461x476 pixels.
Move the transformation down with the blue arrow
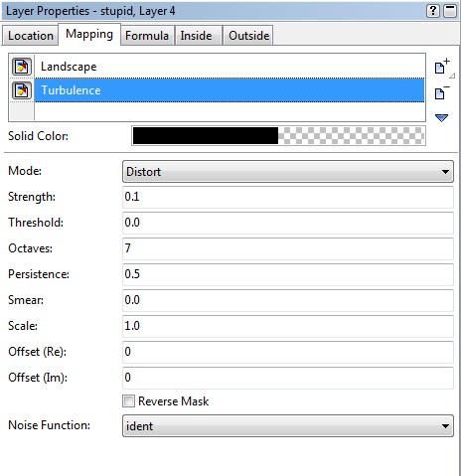pos(442,117)
